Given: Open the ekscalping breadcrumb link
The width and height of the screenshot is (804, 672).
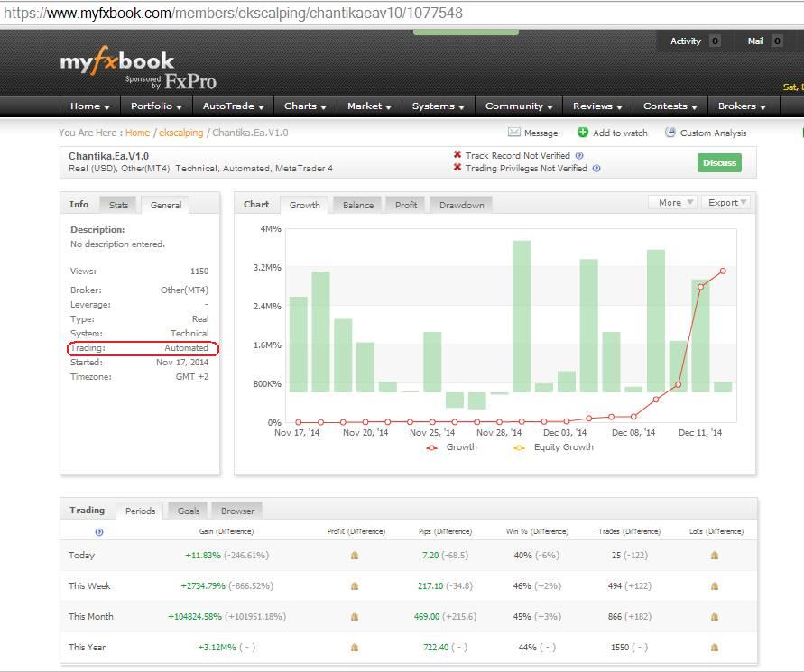Looking at the screenshot, I should (181, 133).
